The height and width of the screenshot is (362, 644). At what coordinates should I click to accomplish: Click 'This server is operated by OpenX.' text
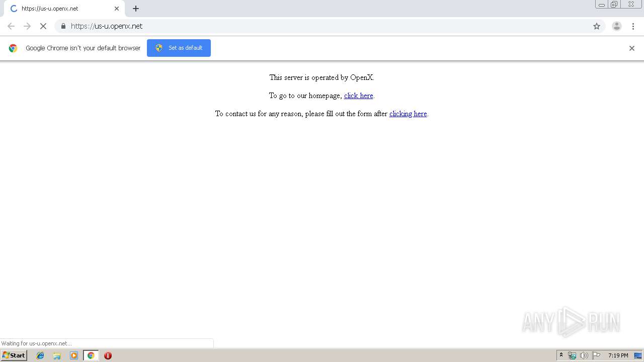tap(322, 77)
